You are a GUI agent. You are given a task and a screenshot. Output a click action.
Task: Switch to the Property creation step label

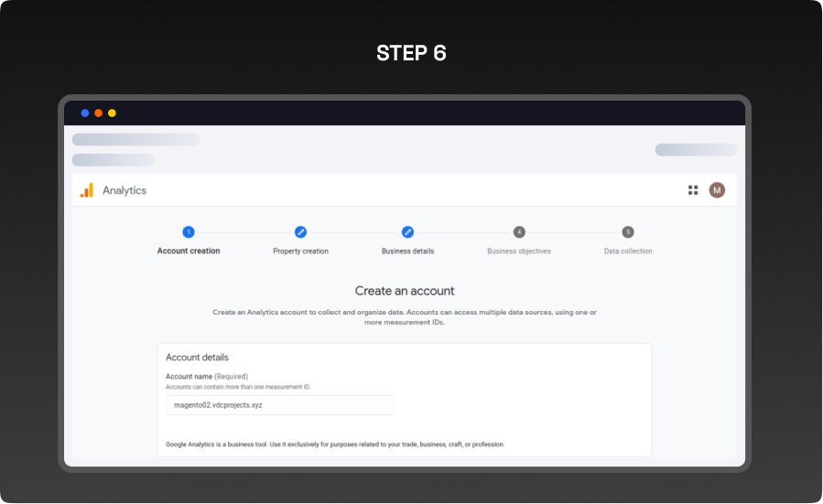point(300,251)
